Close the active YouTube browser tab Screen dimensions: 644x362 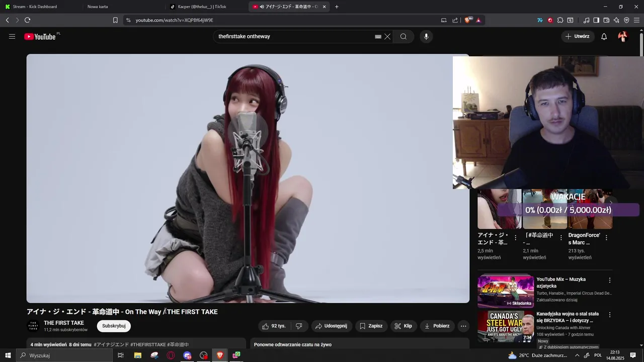click(x=324, y=7)
